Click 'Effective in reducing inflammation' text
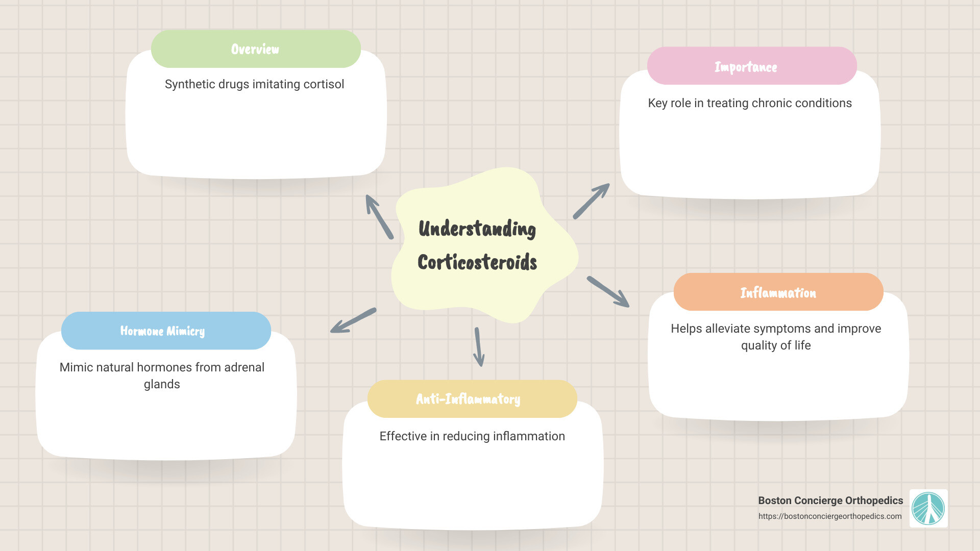This screenshot has width=980, height=551. [472, 436]
